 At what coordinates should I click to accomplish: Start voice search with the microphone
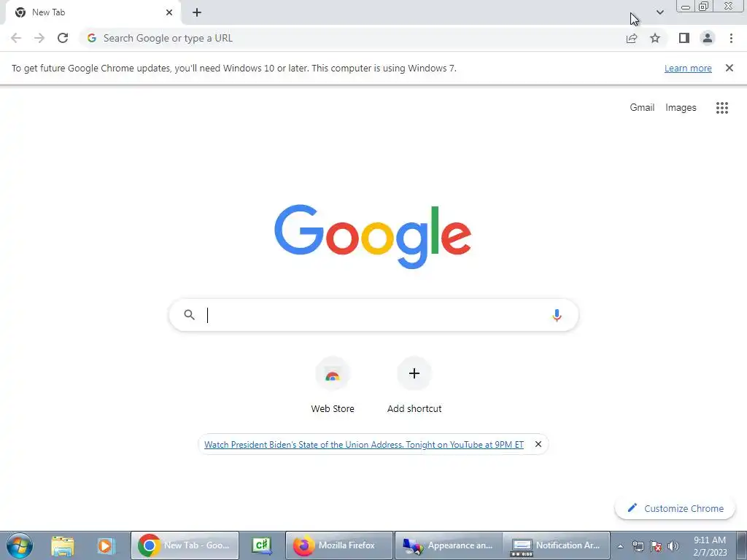click(557, 315)
